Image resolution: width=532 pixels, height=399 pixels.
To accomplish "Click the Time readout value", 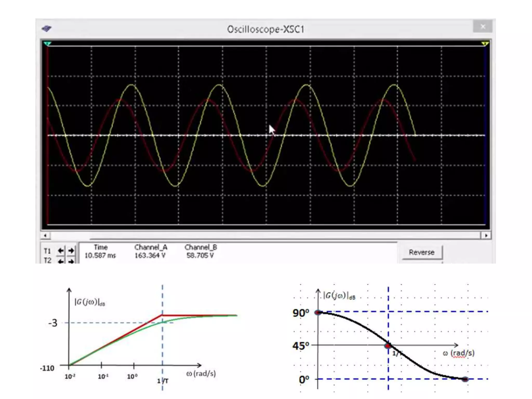I will point(100,256).
